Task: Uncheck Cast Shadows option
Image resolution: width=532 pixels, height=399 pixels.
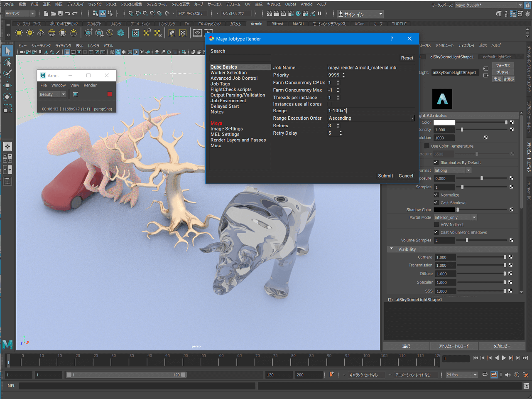Action: (x=436, y=203)
